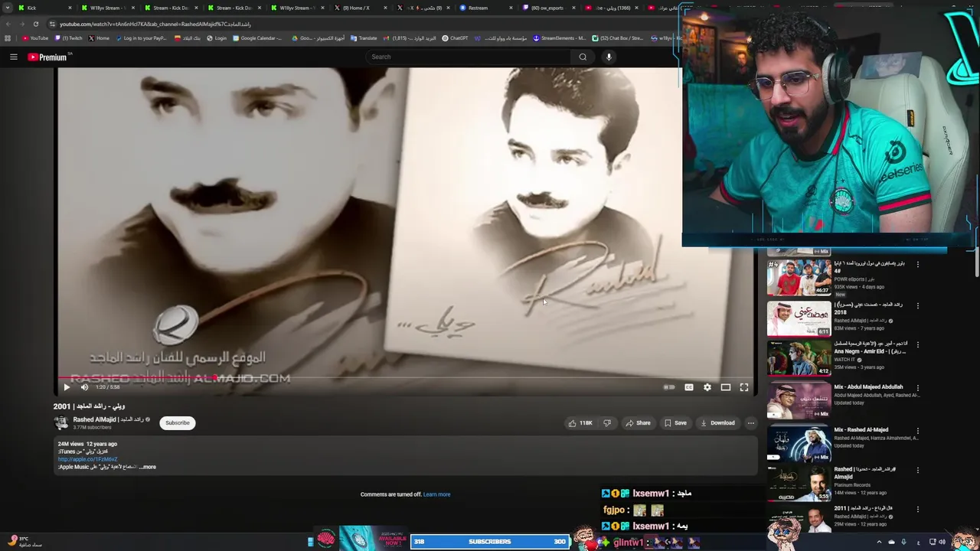980x551 pixels.
Task: Switch to first Stream - Kick Dashboard tab
Action: (x=170, y=8)
